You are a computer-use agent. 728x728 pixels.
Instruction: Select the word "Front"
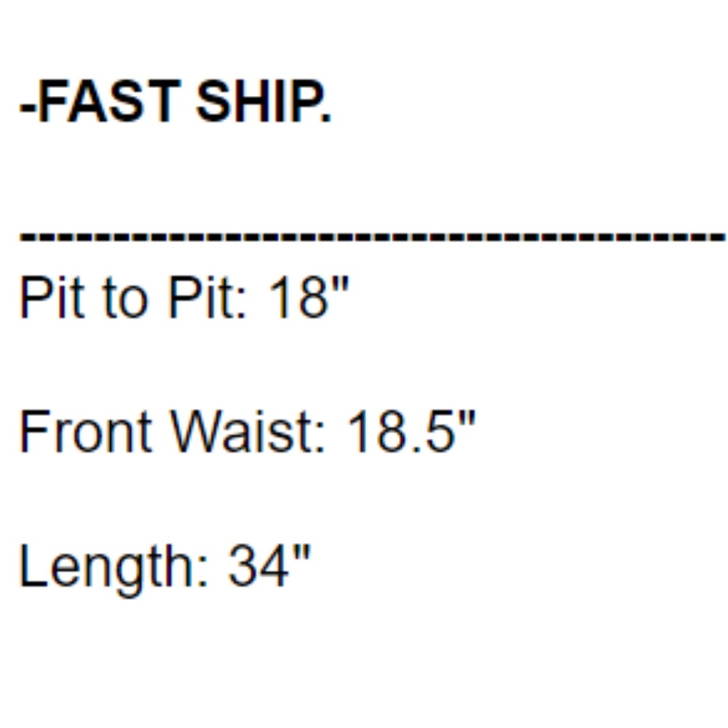[x=85, y=431]
